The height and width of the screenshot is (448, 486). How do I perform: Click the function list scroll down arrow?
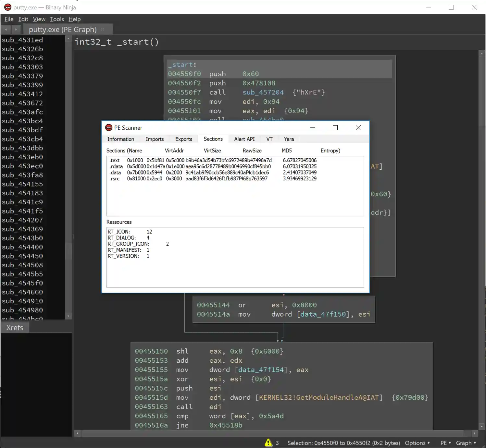click(68, 316)
